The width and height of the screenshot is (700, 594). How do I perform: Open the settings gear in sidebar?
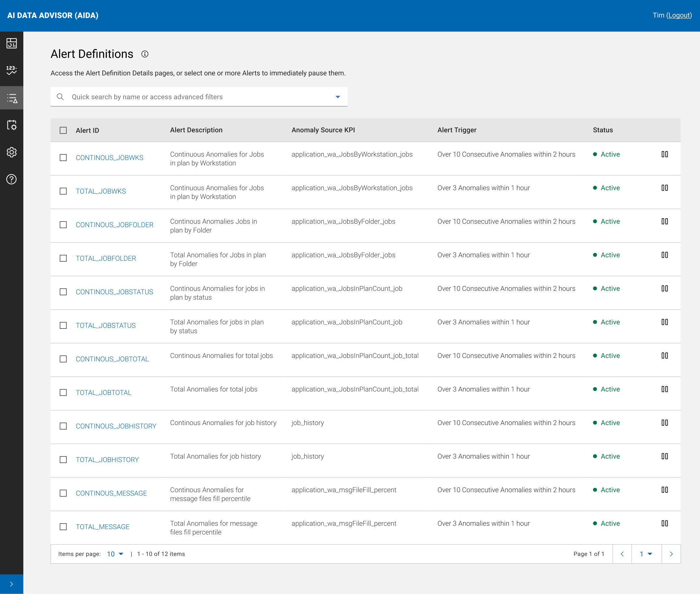tap(11, 152)
